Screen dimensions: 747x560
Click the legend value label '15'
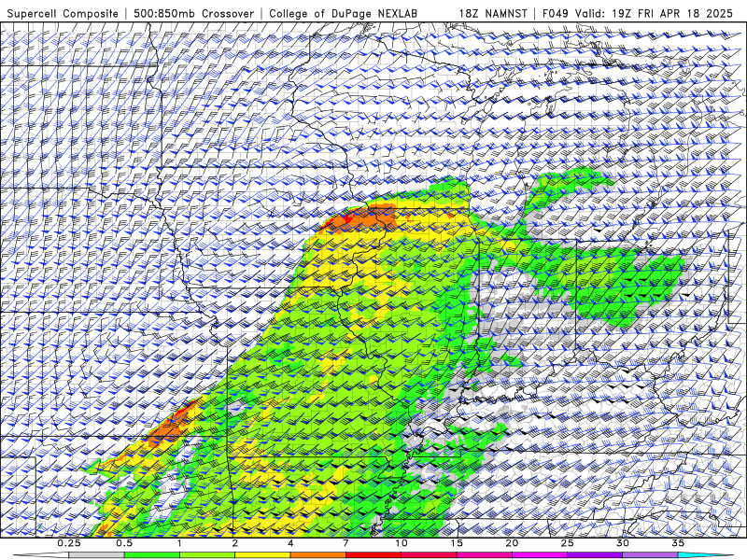(x=457, y=543)
